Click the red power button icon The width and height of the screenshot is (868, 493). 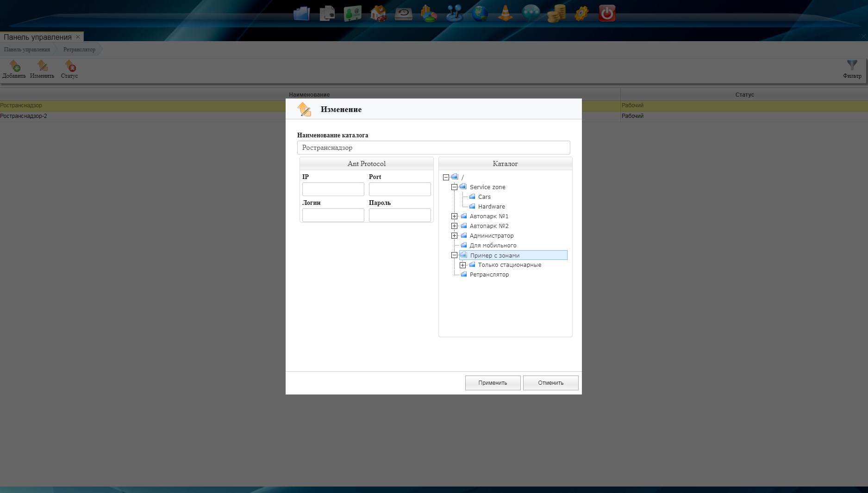click(606, 13)
